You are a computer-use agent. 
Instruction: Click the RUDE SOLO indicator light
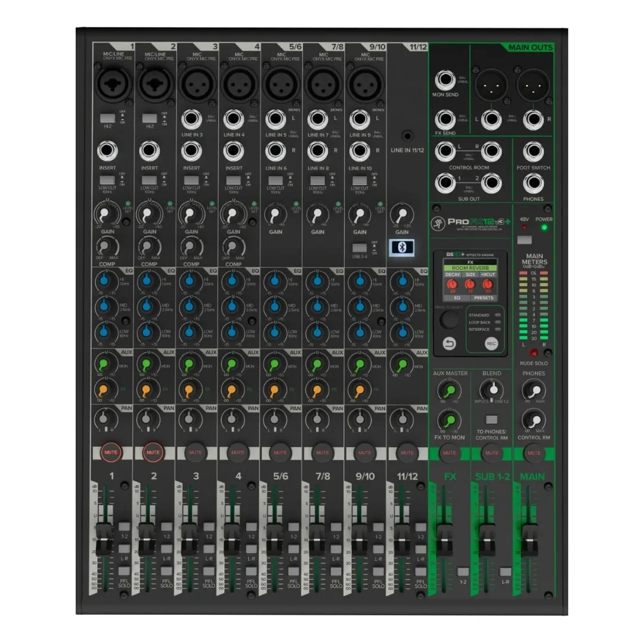click(534, 354)
